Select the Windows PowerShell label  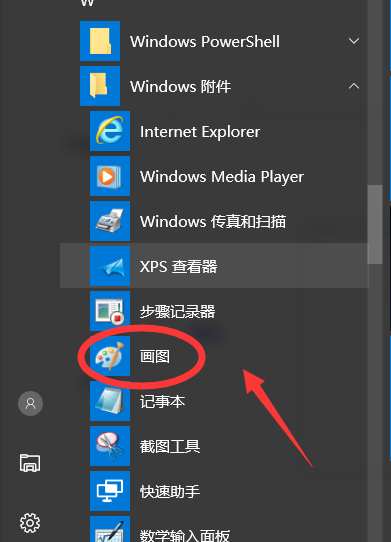click(205, 41)
